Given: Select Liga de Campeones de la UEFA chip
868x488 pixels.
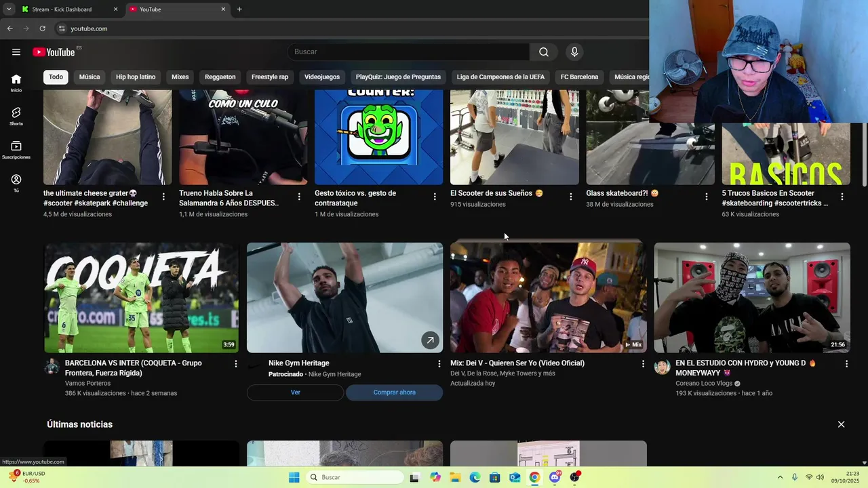Looking at the screenshot, I should [500, 77].
